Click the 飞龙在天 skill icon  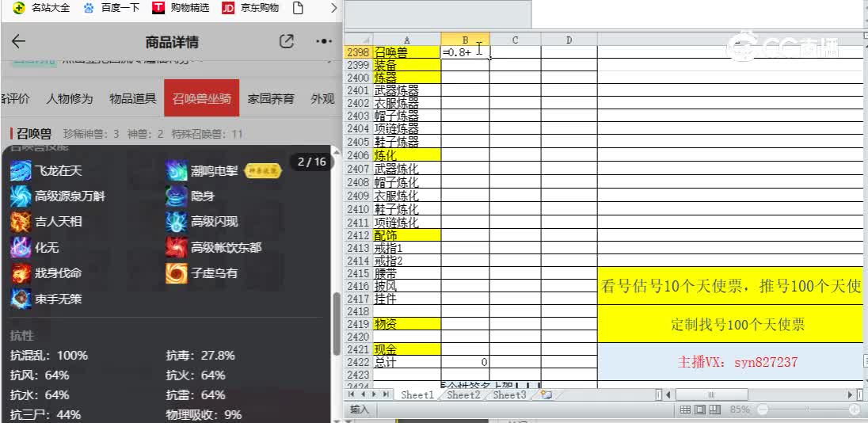click(21, 170)
